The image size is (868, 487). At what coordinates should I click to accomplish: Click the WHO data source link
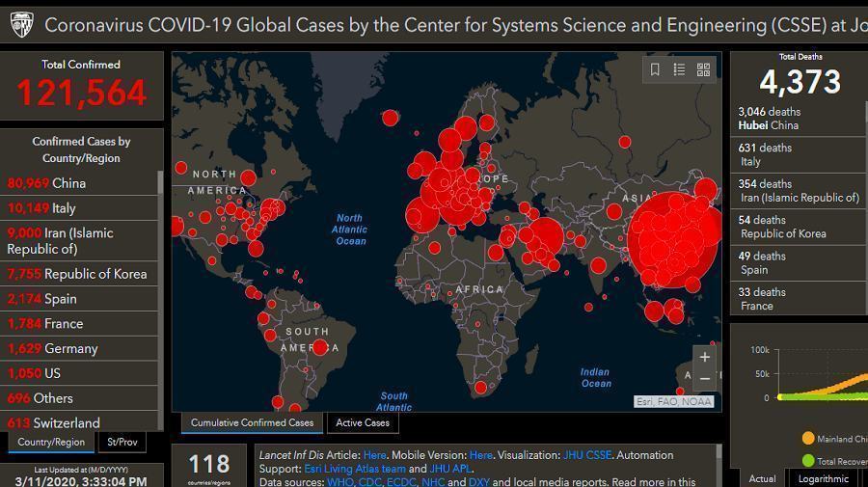point(339,482)
